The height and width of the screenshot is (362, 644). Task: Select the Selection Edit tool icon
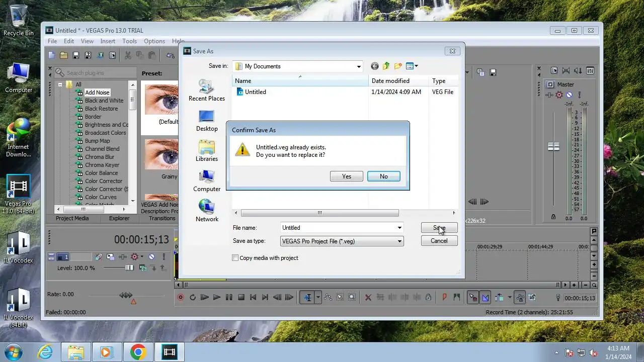click(340, 297)
